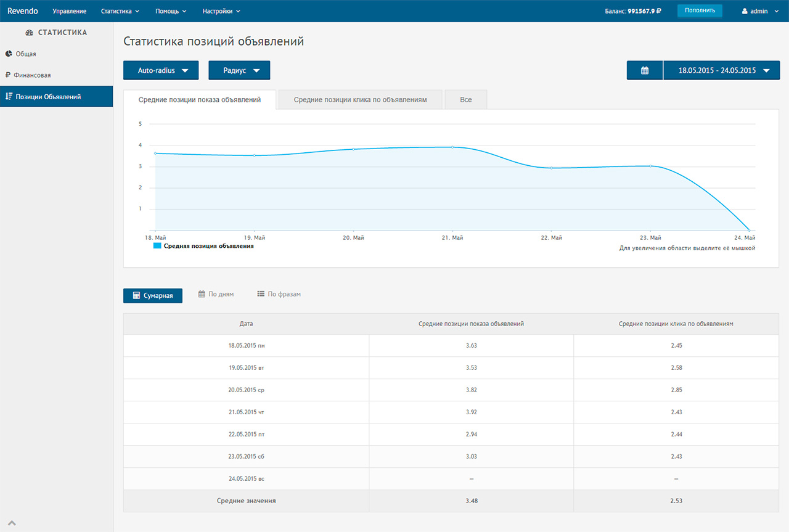Select the Общая sidebar item

point(56,54)
